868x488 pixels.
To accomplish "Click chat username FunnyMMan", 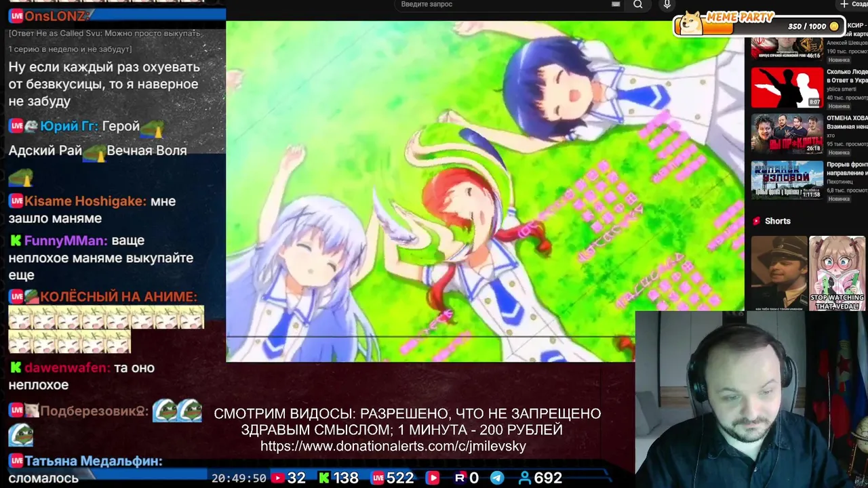I will coord(66,241).
